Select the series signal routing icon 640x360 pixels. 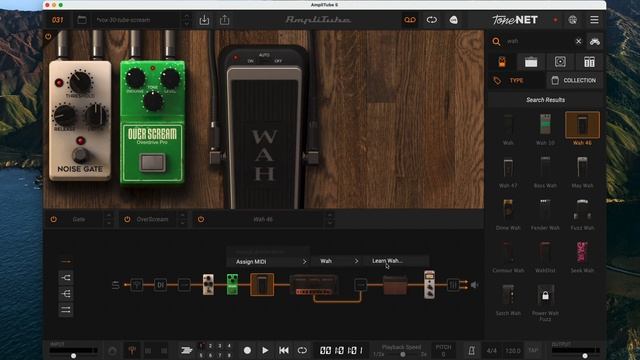[66, 261]
